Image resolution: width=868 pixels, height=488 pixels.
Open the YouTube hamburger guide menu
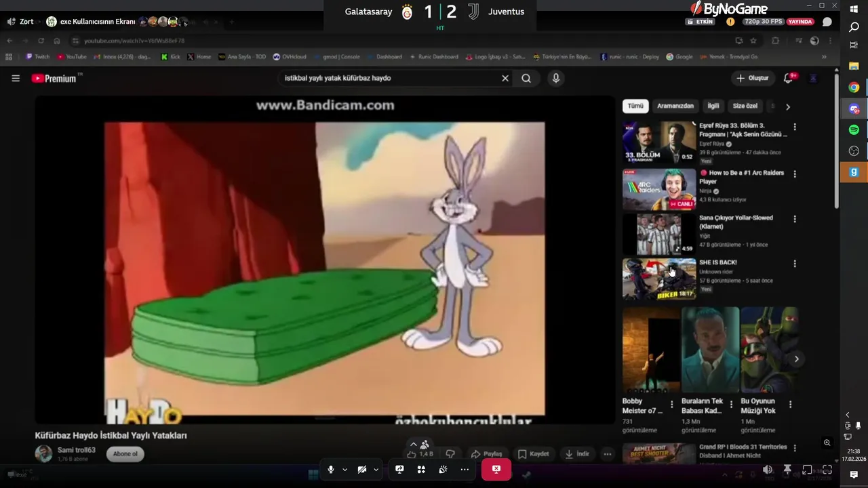[16, 79]
